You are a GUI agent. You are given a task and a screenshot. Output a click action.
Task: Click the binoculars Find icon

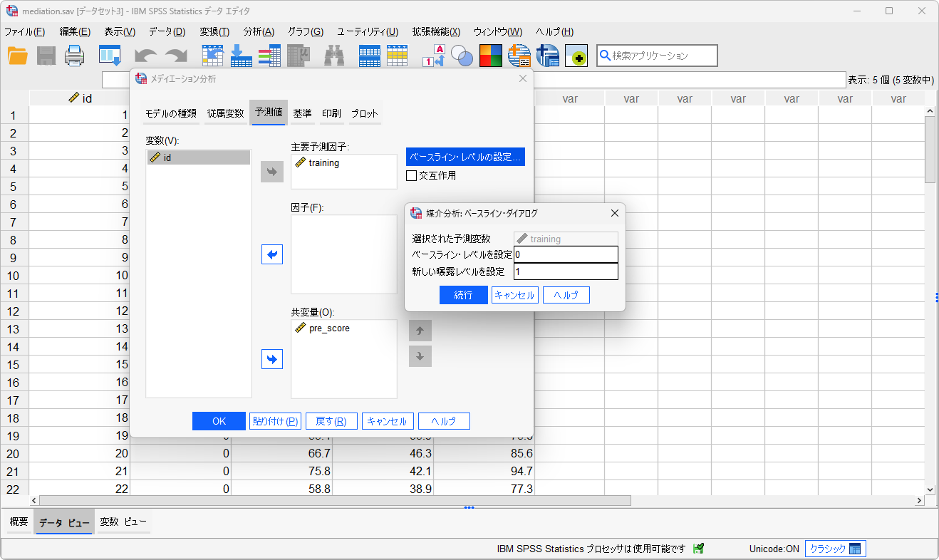pyautogui.click(x=334, y=56)
